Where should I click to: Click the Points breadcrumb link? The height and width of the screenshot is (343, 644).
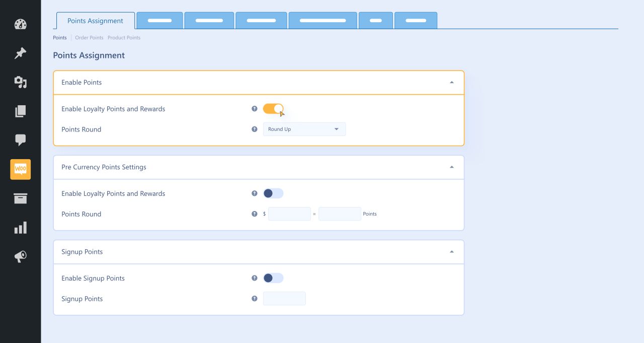[59, 37]
